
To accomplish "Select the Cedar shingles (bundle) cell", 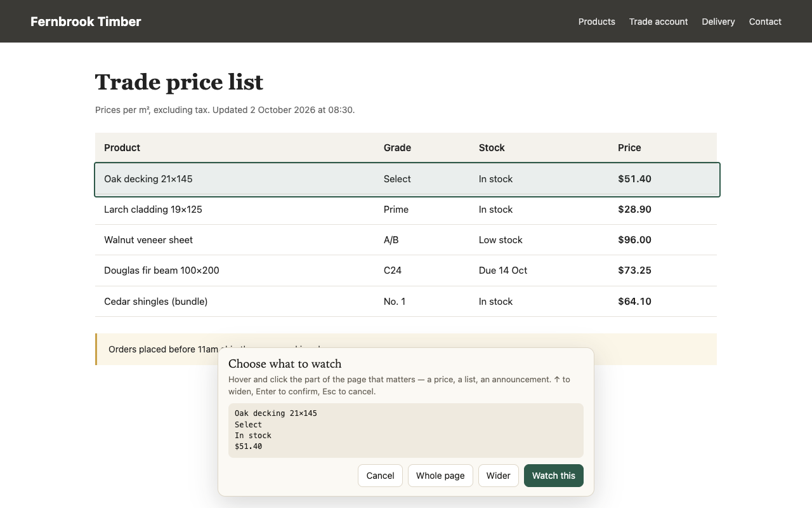I will click(x=235, y=302).
